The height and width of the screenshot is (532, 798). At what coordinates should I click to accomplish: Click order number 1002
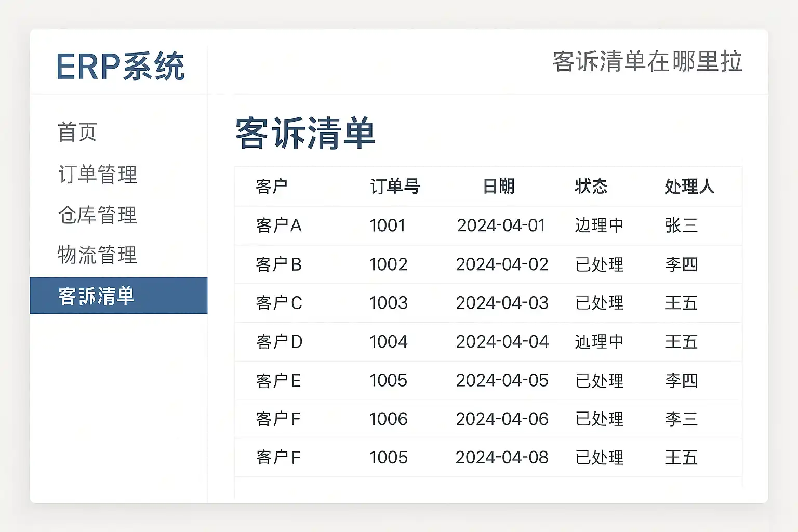coord(389,264)
